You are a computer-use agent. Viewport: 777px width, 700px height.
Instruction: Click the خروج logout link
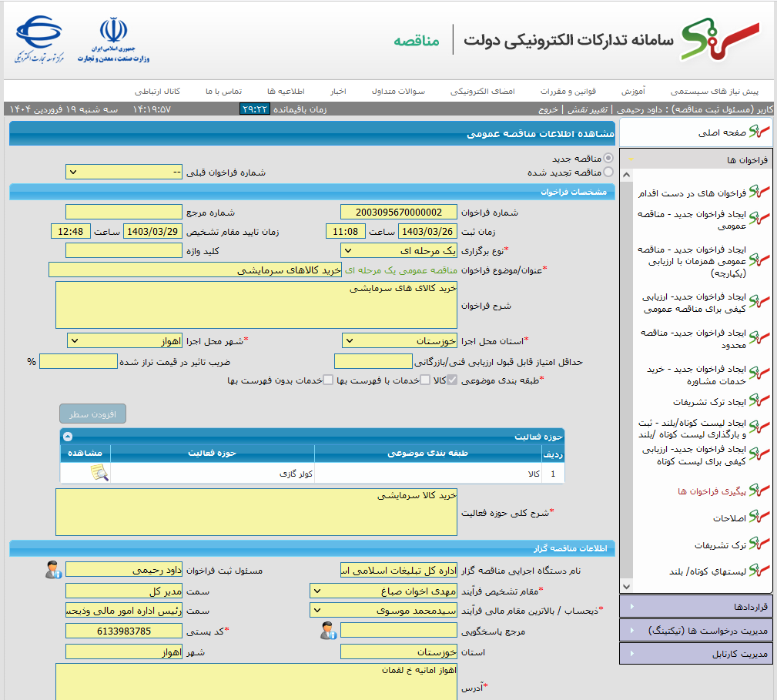(548, 109)
